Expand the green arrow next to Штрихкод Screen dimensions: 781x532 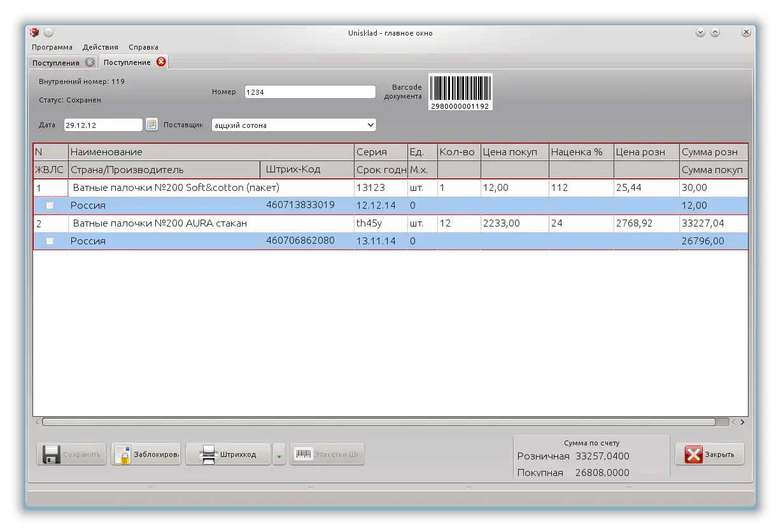279,454
